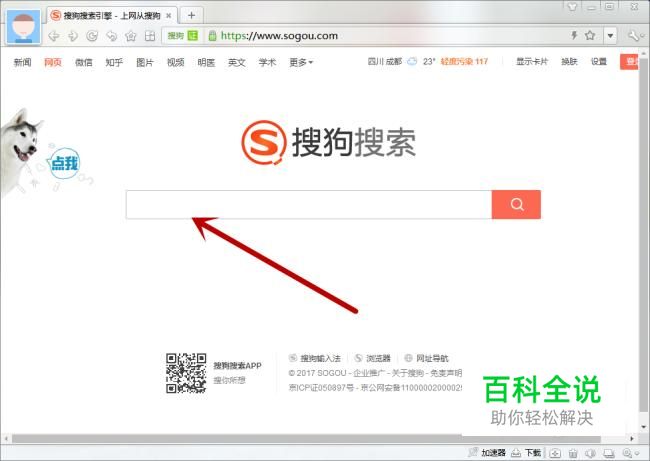The image size is (650, 461).
Task: Open the zoom magnifier dropdown in status bar
Action: click(x=631, y=453)
